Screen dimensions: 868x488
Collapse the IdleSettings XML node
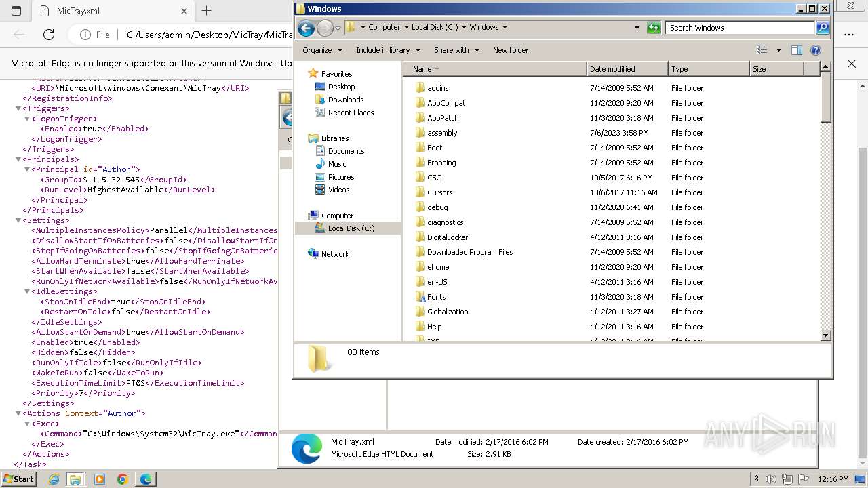pos(27,291)
